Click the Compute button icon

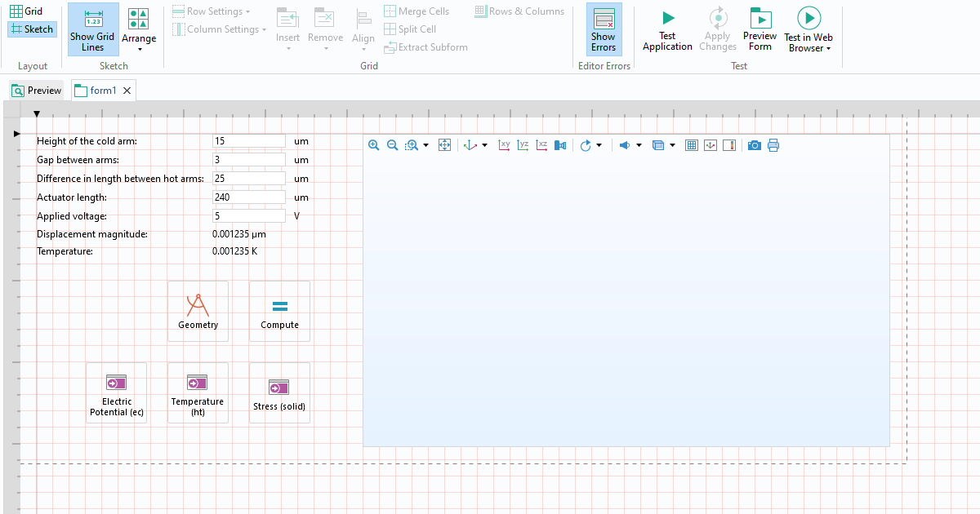(x=279, y=306)
